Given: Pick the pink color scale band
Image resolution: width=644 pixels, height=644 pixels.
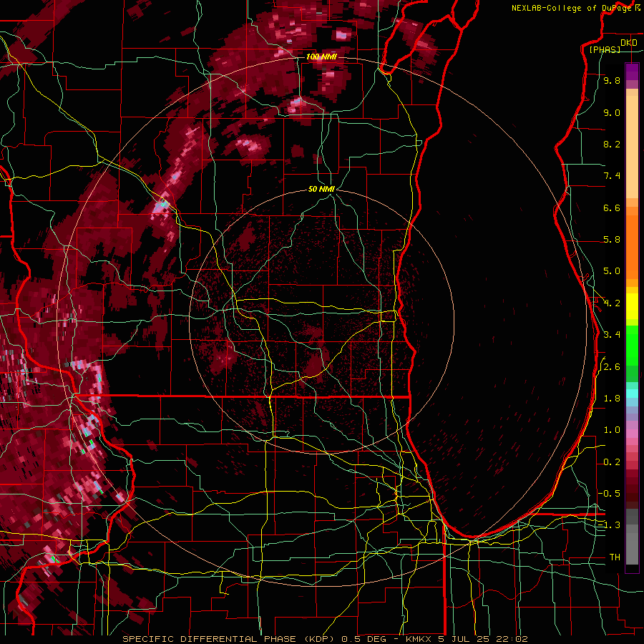Looking at the screenshot, I should click(632, 434).
